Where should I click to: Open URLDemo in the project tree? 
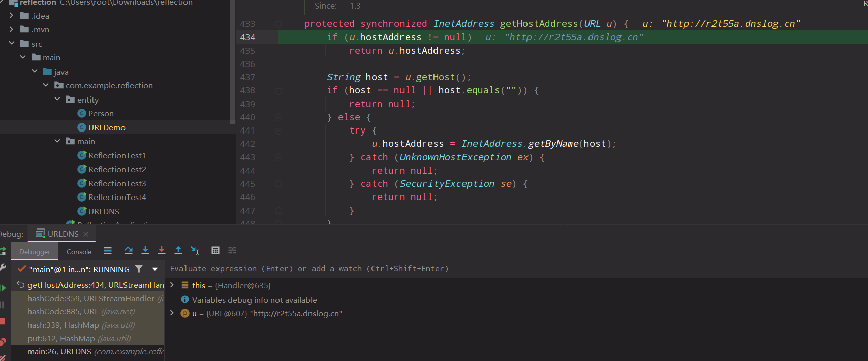(x=107, y=127)
